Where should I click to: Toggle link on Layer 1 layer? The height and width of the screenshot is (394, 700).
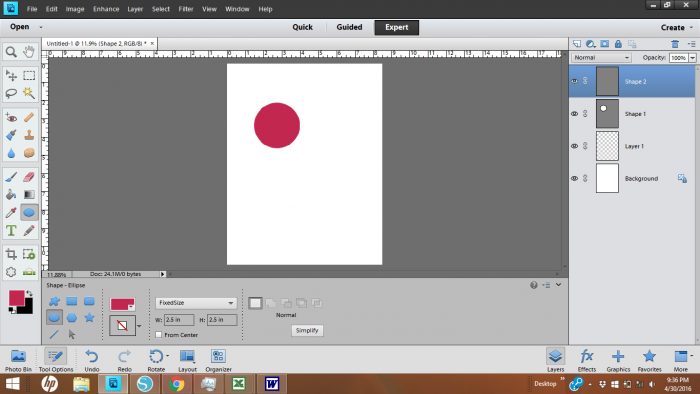click(x=585, y=146)
